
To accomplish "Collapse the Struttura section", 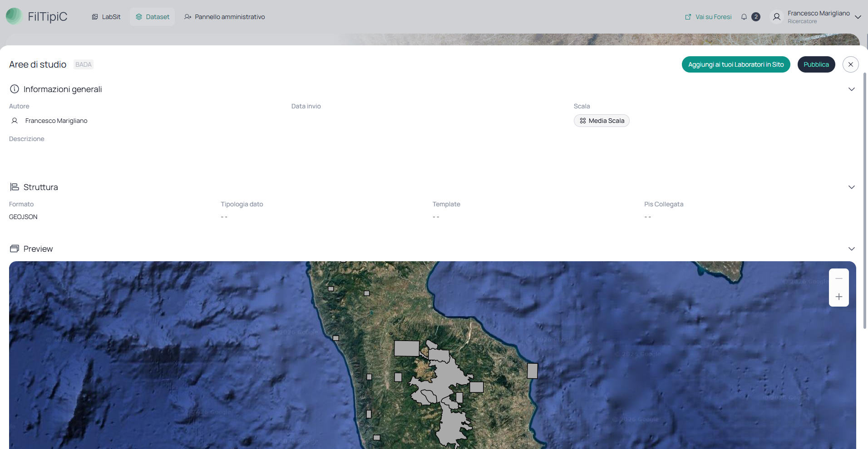I will 852,187.
